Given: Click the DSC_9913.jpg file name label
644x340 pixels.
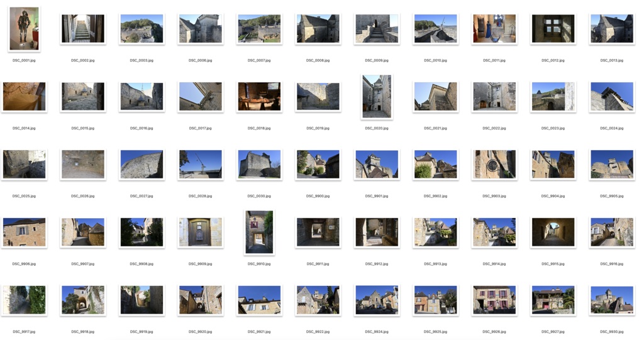Looking at the screenshot, I should point(435,263).
